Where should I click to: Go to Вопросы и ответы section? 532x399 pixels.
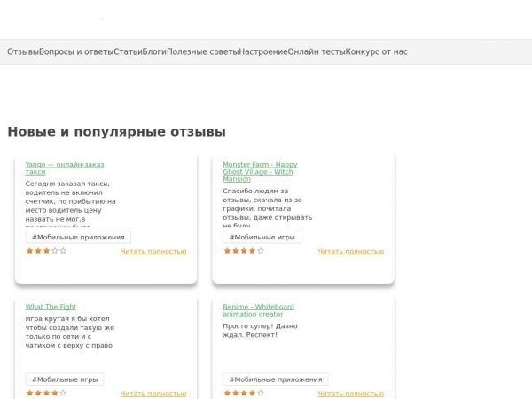coord(76,52)
